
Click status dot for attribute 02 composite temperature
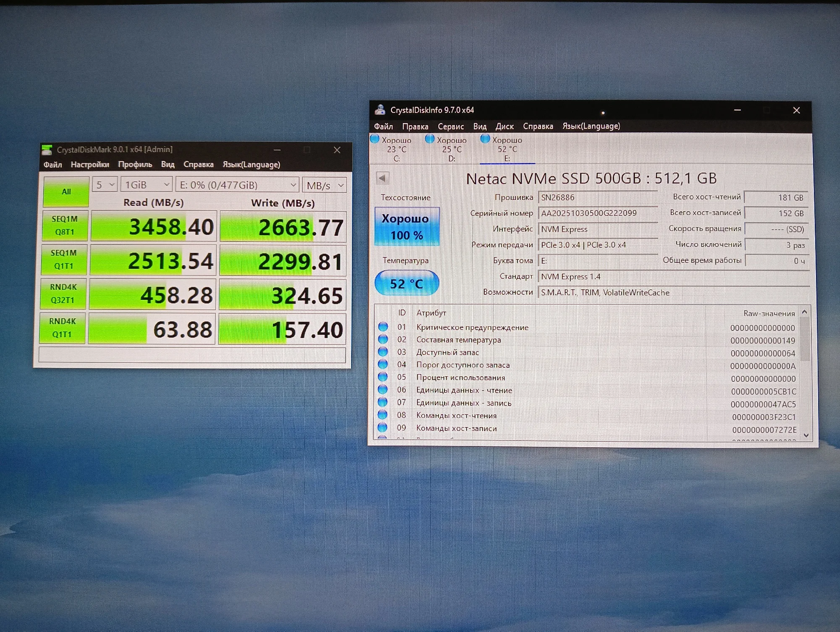pos(383,339)
